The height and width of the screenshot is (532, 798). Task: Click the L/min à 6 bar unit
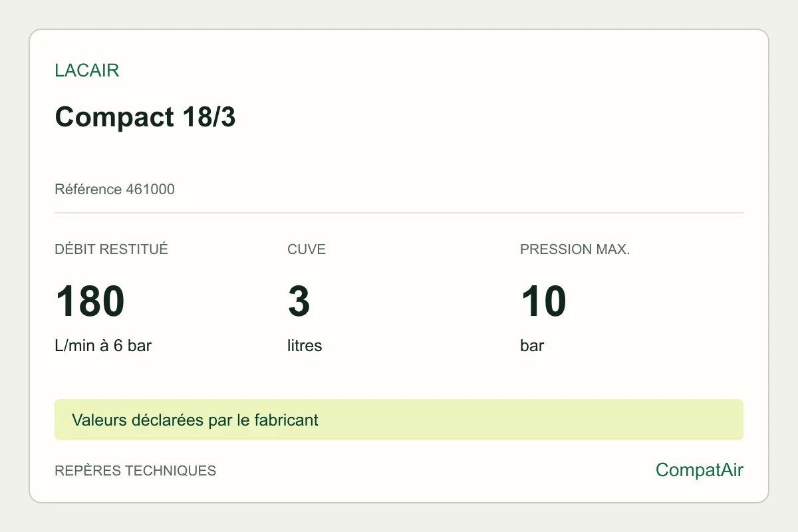coord(103,346)
